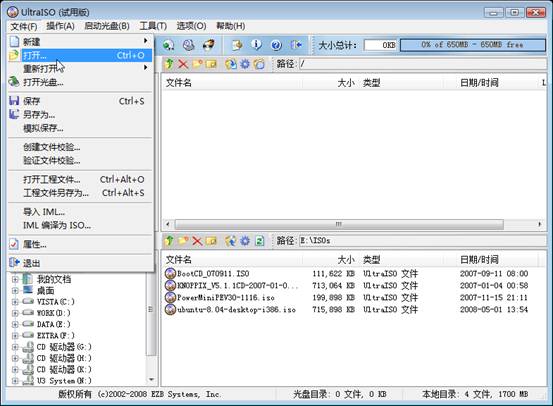This screenshot has height=406, width=553.
Task: Open the 新建 submenu arrow
Action: tap(145, 41)
